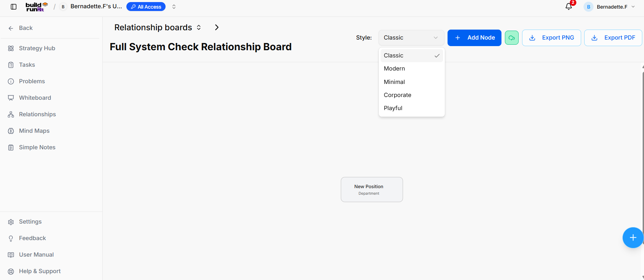
Task: Open the Bernadette.F user menu
Action: tap(610, 7)
